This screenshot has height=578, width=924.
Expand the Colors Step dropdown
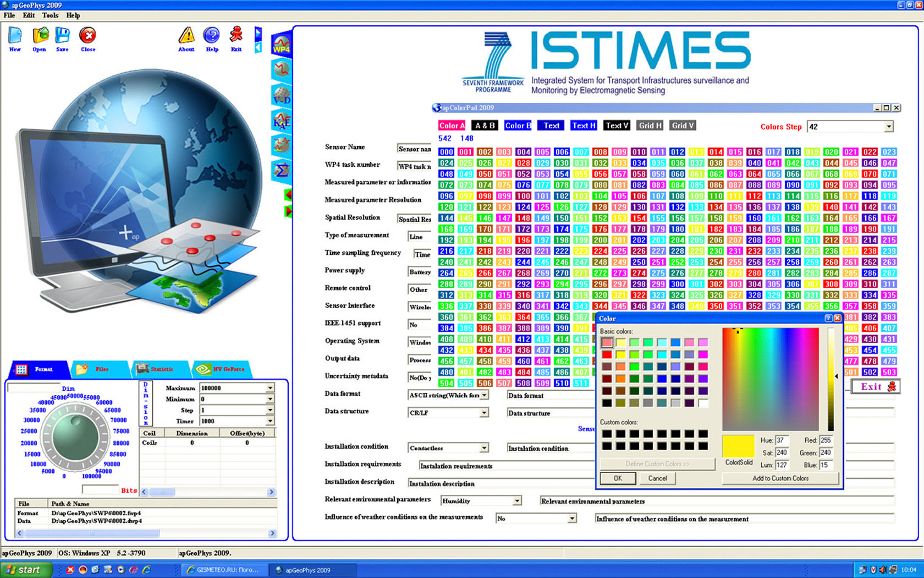pyautogui.click(x=888, y=127)
